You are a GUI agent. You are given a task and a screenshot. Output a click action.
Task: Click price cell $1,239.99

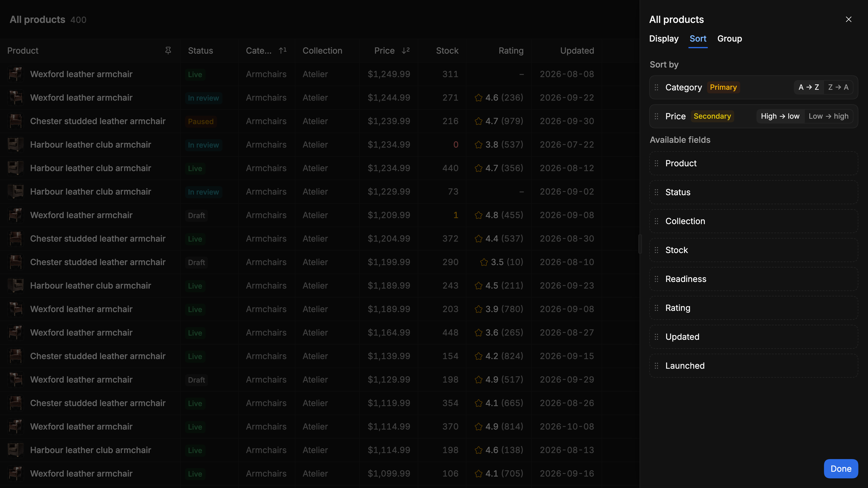389,121
